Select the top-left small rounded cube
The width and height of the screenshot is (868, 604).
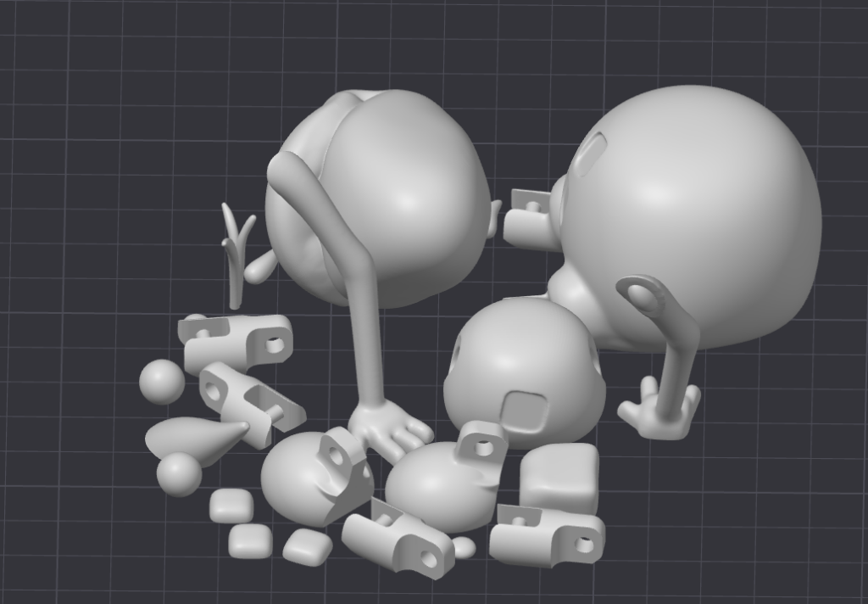(x=231, y=506)
